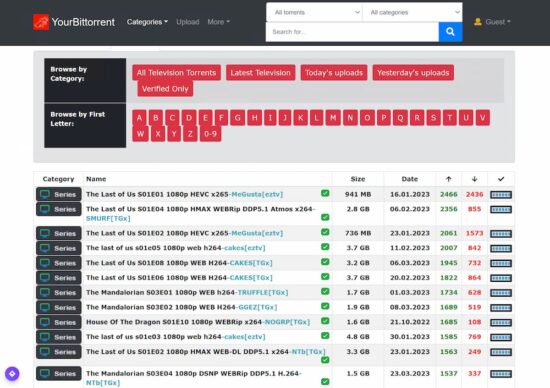Browse titles starting with letter W
550x388 pixels.
141,134
